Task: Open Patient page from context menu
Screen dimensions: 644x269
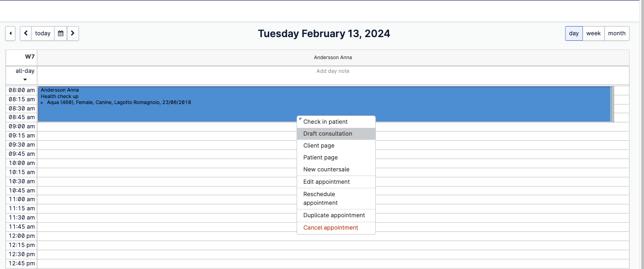Action: pyautogui.click(x=320, y=158)
